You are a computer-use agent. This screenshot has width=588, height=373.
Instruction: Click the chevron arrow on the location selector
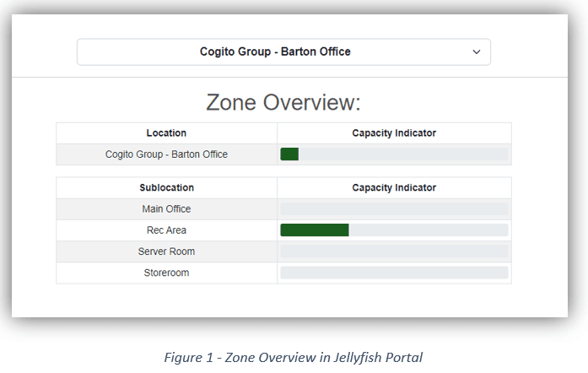[x=477, y=52]
